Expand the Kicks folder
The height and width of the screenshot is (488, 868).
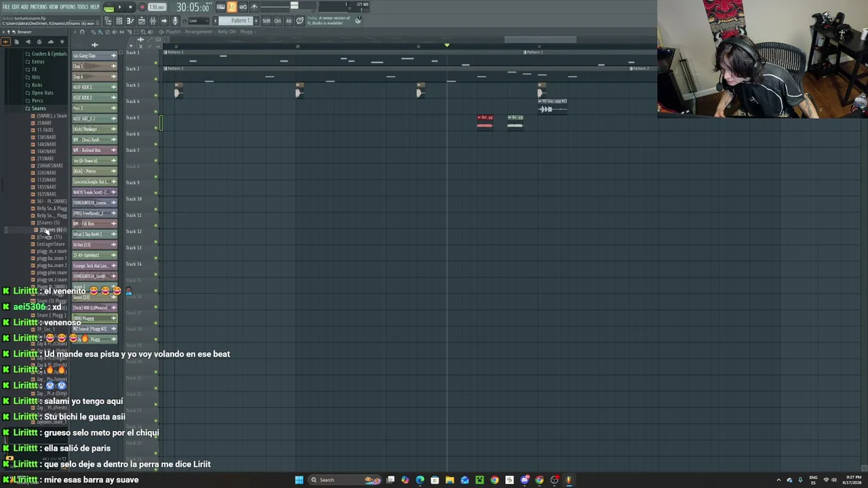(37, 85)
